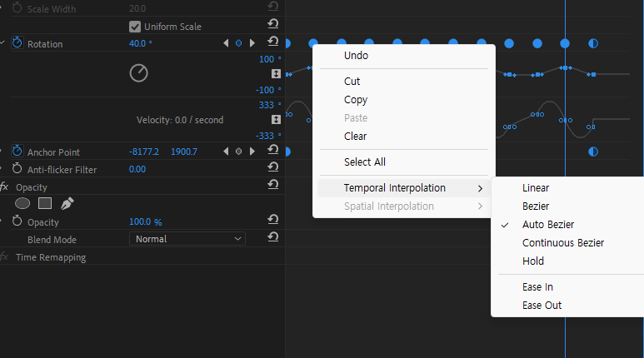Viewport: 644px width, 358px height.
Task: Click Copy in the context menu
Action: pos(356,100)
